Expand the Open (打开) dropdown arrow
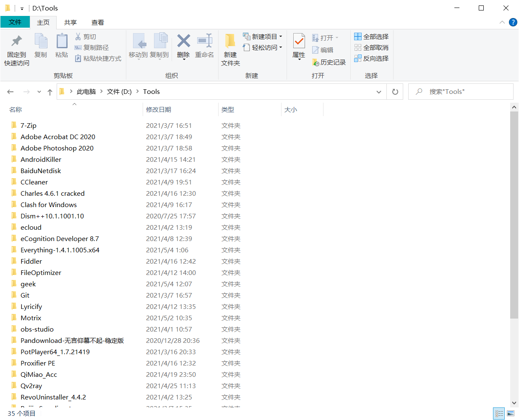519x420 pixels. (337, 38)
